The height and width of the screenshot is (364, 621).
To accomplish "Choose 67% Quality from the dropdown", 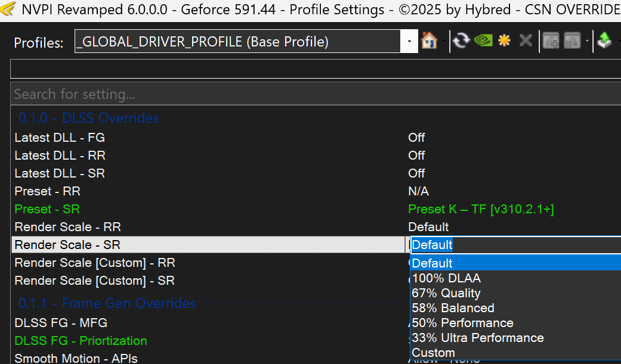I will 515,293.
